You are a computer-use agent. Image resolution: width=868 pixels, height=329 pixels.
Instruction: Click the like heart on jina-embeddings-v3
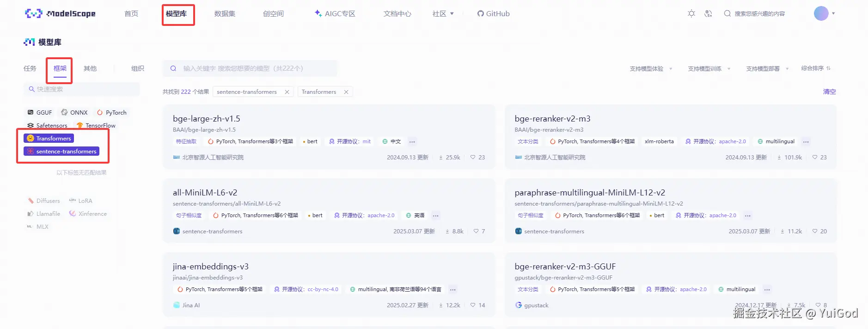pyautogui.click(x=473, y=305)
